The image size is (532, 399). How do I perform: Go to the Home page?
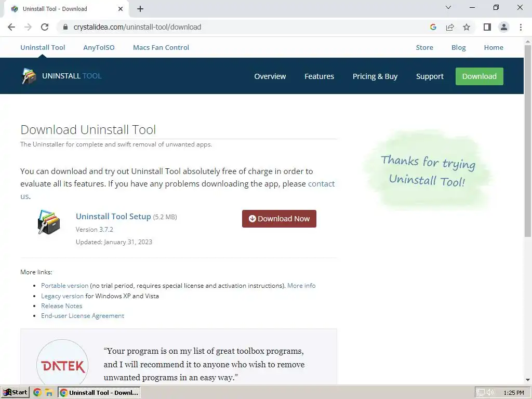pos(494,47)
